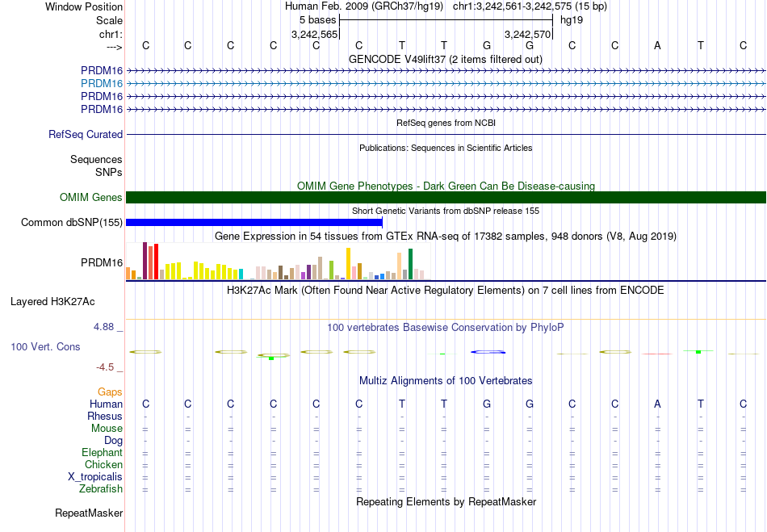Screen dimensions: 767x532
Task: Select the Scale track label
Action: pyautogui.click(x=109, y=20)
